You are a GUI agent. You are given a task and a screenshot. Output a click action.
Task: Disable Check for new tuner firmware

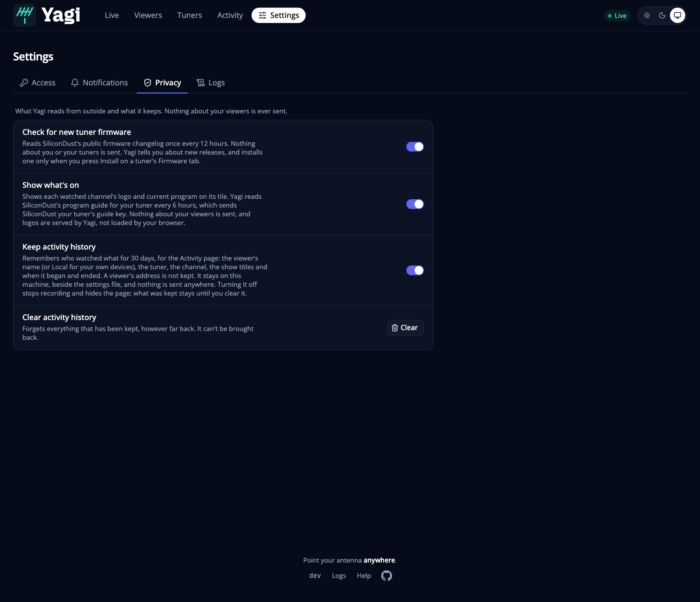(415, 147)
